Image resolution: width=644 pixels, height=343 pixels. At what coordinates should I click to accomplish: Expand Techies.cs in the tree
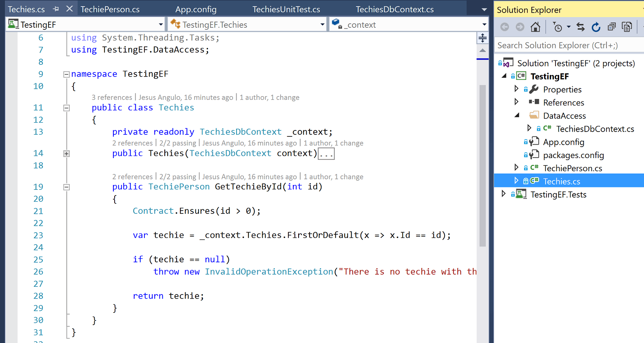click(516, 180)
